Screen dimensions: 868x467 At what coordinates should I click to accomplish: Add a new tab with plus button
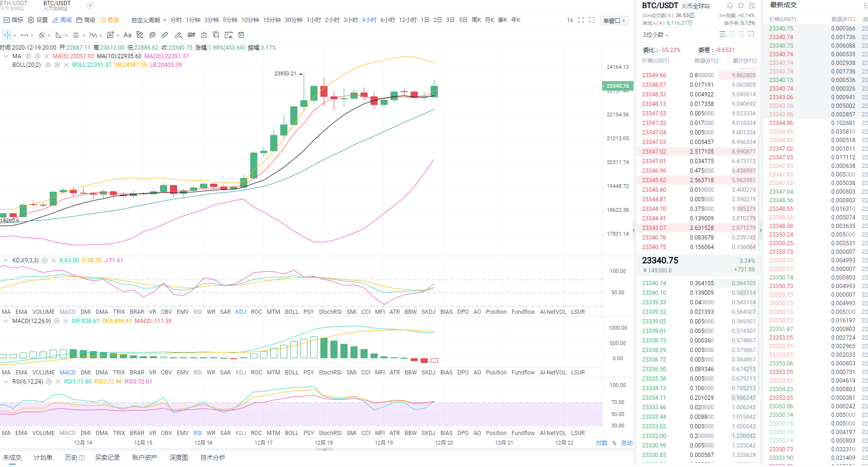tap(90, 5)
